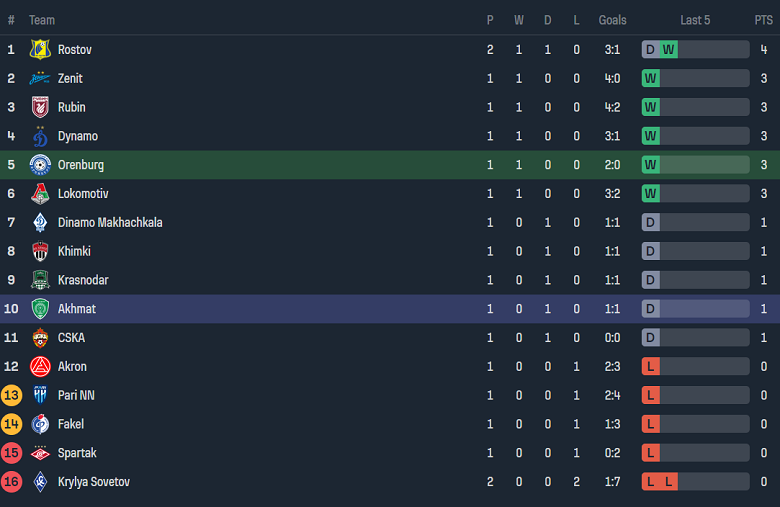Open the Akhmat team link
This screenshot has width=780, height=507.
(77, 309)
